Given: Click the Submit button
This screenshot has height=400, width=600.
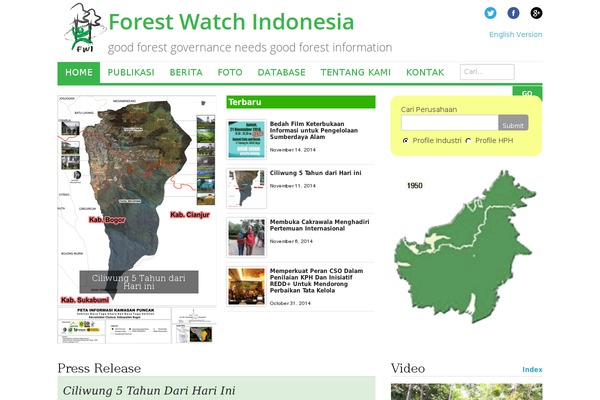Looking at the screenshot, I should coord(513,122).
